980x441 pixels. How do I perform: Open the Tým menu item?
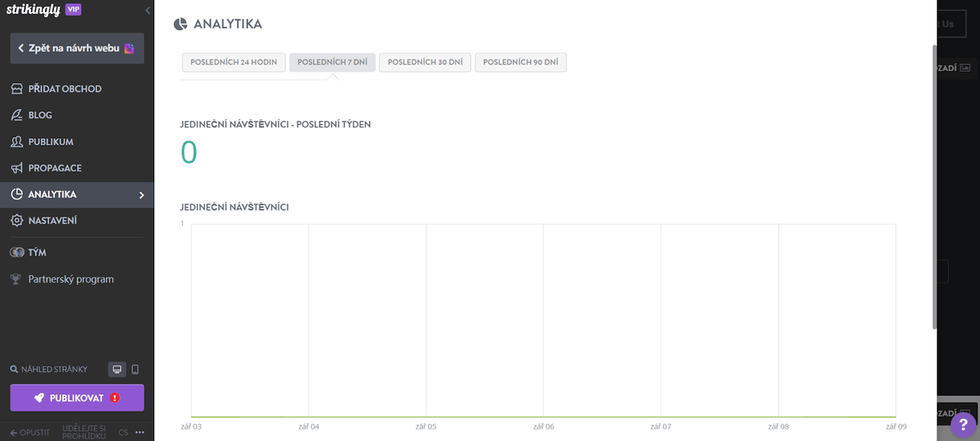point(77,252)
